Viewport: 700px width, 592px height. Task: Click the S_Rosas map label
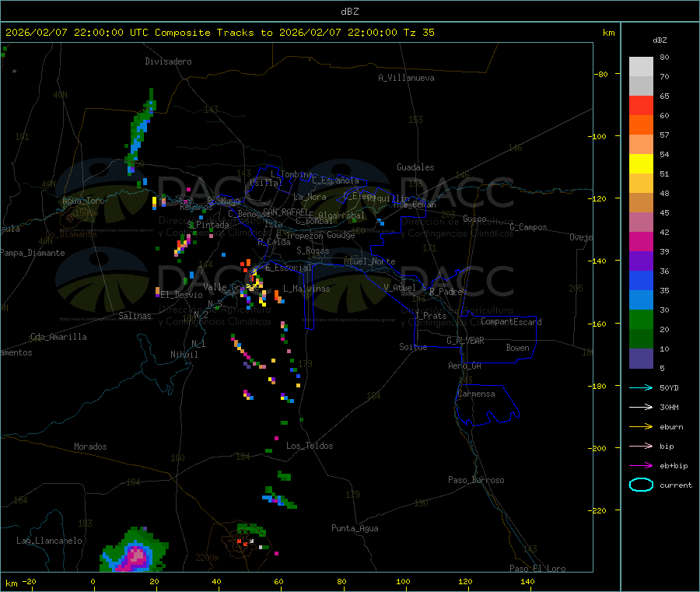[313, 250]
